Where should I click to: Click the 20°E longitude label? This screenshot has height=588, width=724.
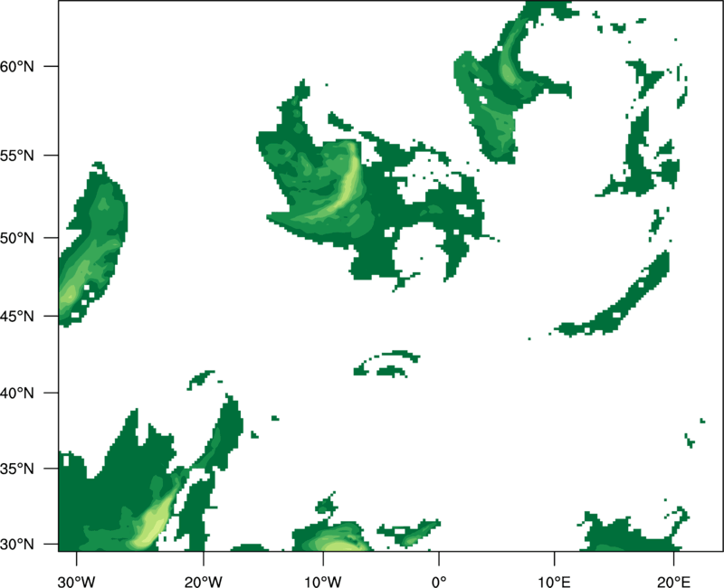tap(673, 582)
